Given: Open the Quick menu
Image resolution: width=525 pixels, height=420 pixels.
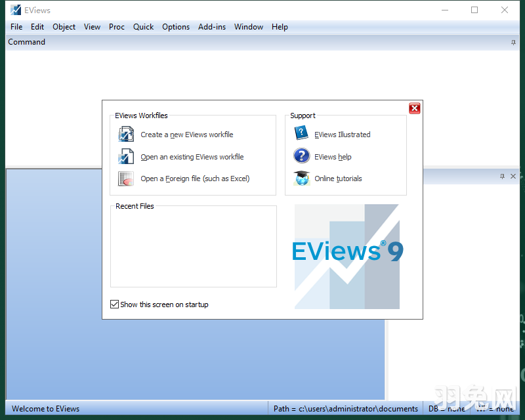Looking at the screenshot, I should tap(143, 27).
